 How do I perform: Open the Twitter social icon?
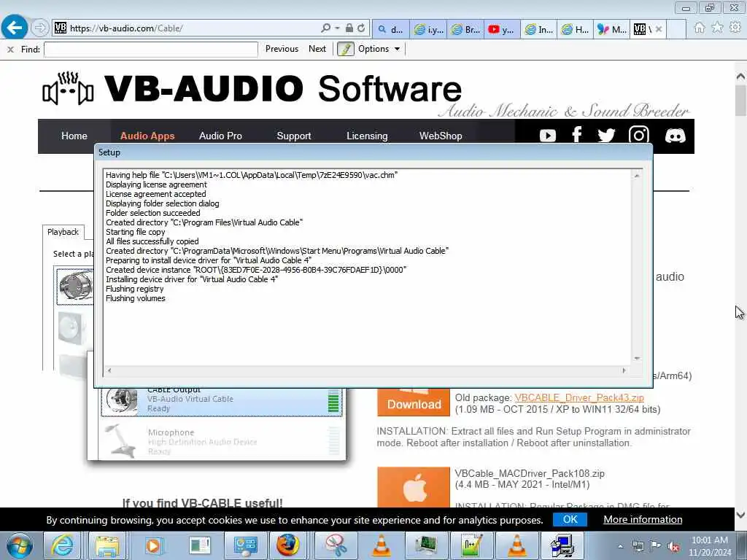click(606, 135)
